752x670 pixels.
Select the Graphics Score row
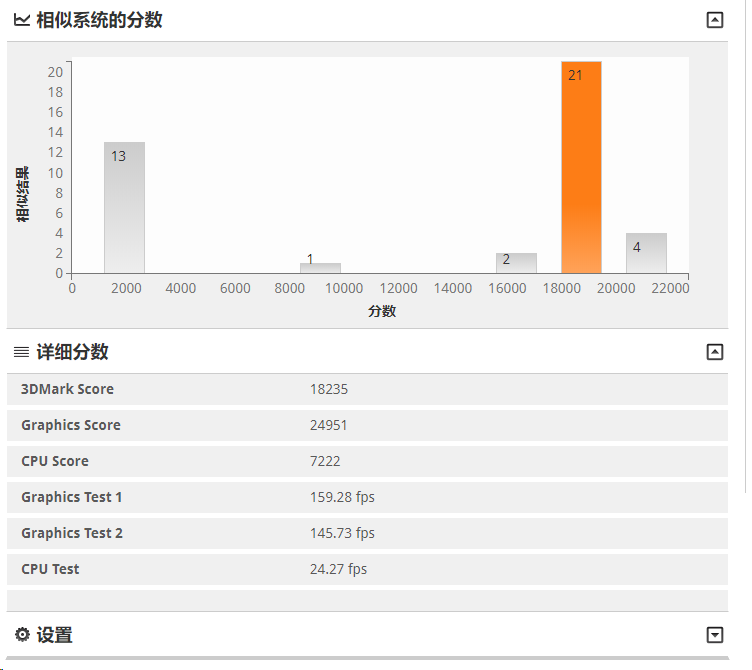[367, 425]
